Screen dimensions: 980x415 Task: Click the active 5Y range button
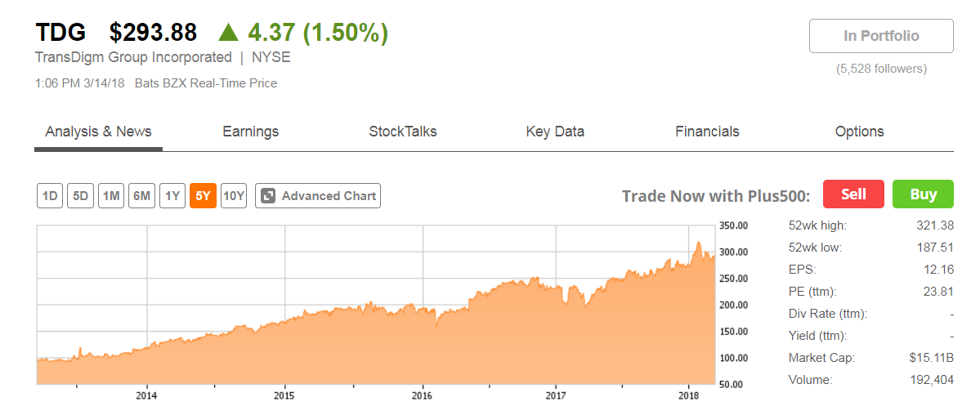click(x=203, y=196)
